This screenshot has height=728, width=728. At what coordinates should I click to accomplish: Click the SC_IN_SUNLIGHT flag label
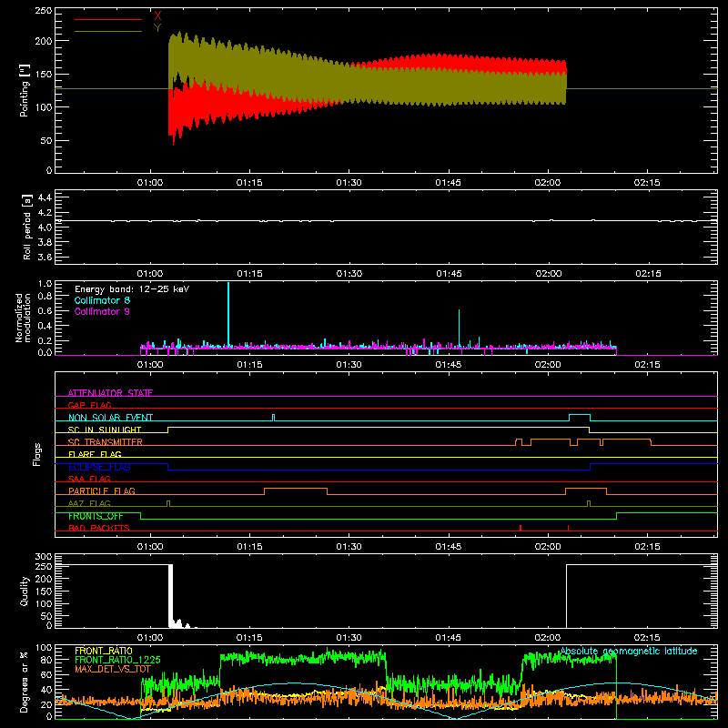pyautogui.click(x=105, y=430)
